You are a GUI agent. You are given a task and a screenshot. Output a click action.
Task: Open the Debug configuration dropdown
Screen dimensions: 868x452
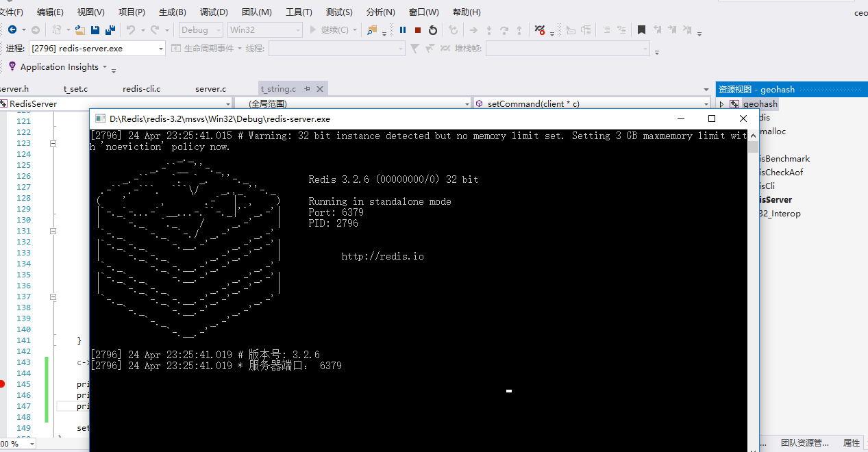tap(201, 29)
